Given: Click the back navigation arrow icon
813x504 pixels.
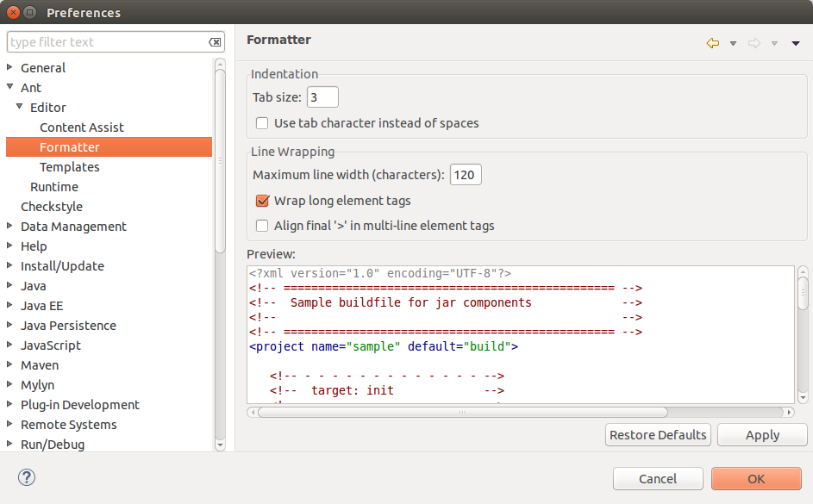Looking at the screenshot, I should (712, 43).
